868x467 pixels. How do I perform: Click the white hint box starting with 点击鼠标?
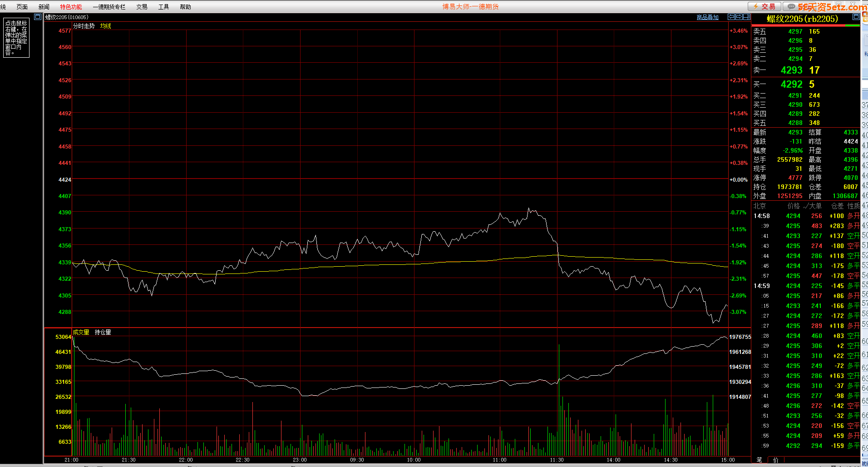(x=16, y=38)
